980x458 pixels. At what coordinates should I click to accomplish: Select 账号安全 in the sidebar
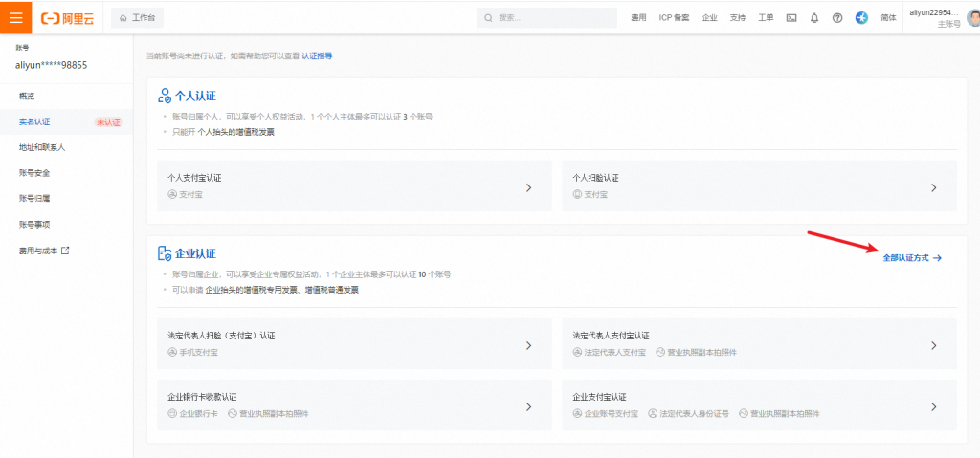coord(34,173)
